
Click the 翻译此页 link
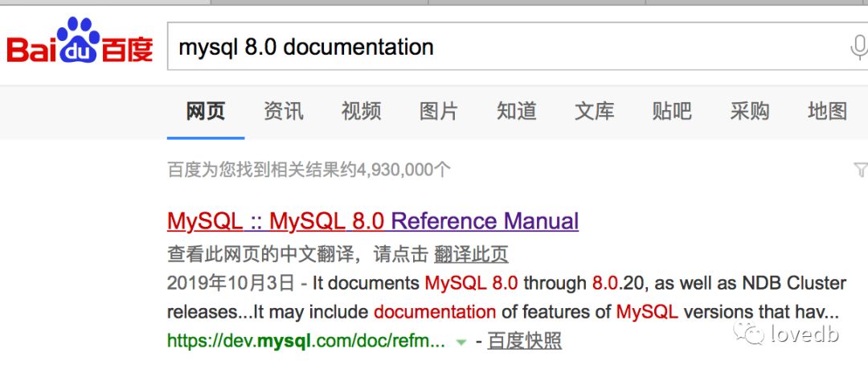[471, 255]
